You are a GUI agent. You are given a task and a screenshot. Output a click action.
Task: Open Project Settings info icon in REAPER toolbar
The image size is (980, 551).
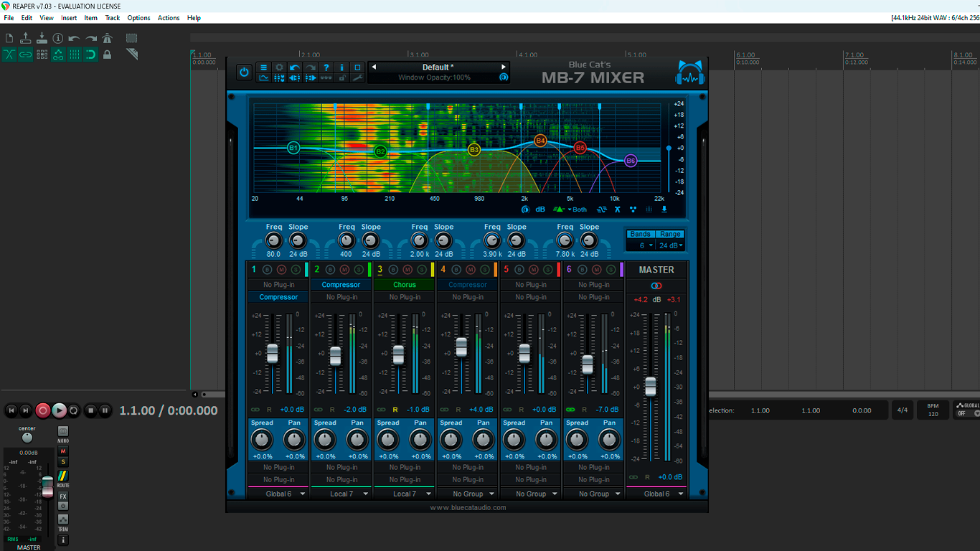tap(58, 38)
